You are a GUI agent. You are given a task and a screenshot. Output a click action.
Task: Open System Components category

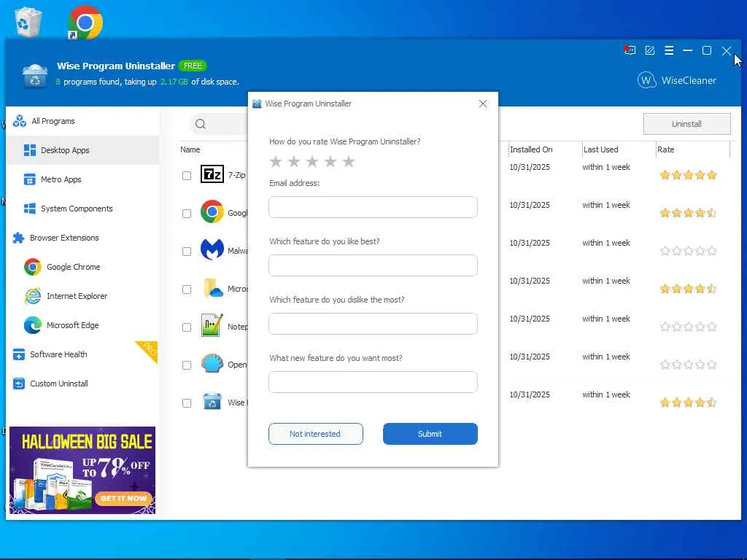(x=83, y=209)
